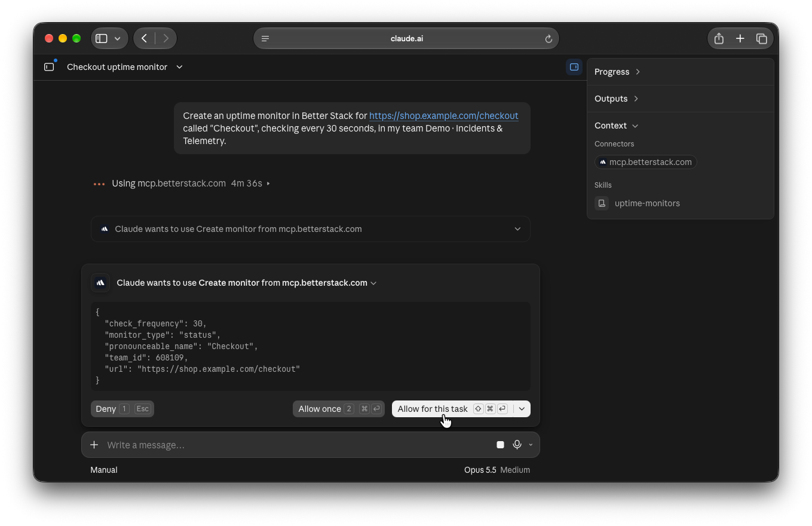The height and width of the screenshot is (526, 812).
Task: Click Allow once
Action: coord(339,409)
